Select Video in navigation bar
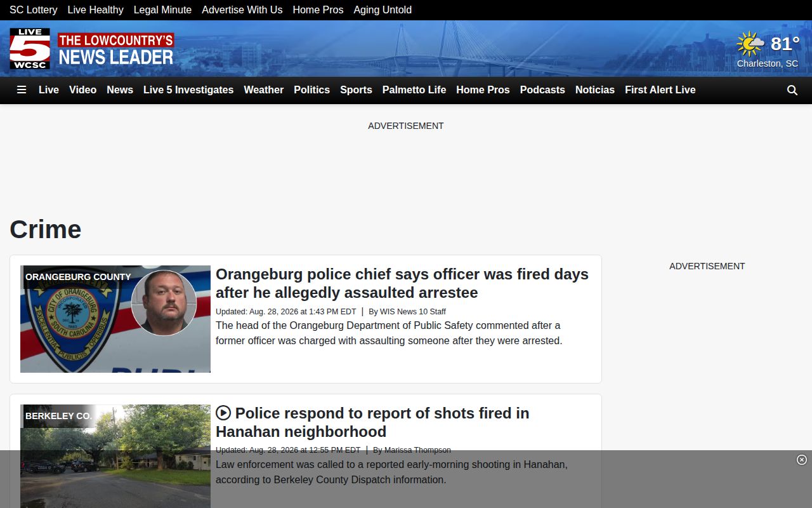 click(83, 90)
